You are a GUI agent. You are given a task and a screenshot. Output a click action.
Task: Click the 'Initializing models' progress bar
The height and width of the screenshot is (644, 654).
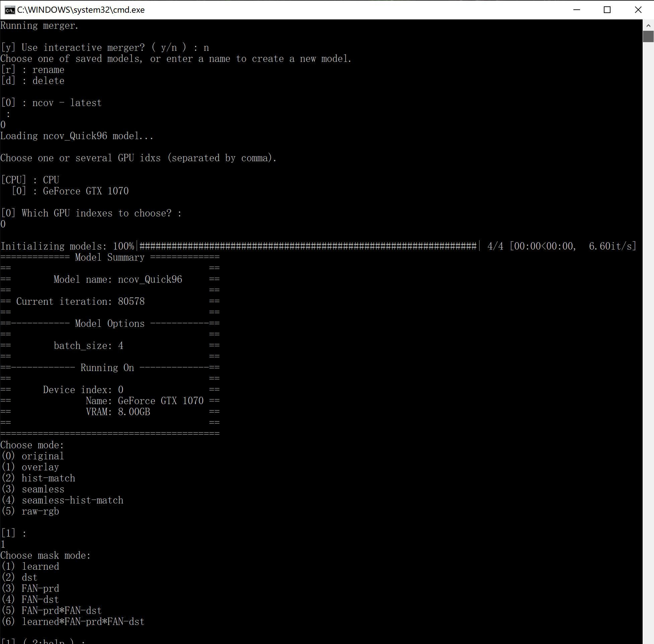click(308, 246)
